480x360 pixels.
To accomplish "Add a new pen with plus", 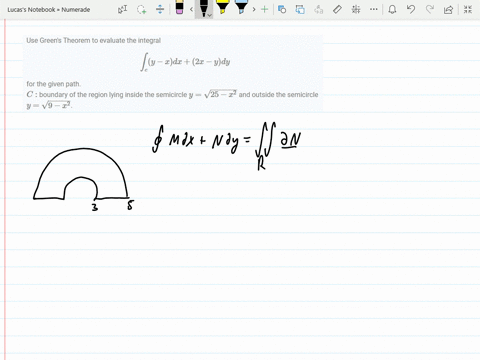I will click(265, 9).
